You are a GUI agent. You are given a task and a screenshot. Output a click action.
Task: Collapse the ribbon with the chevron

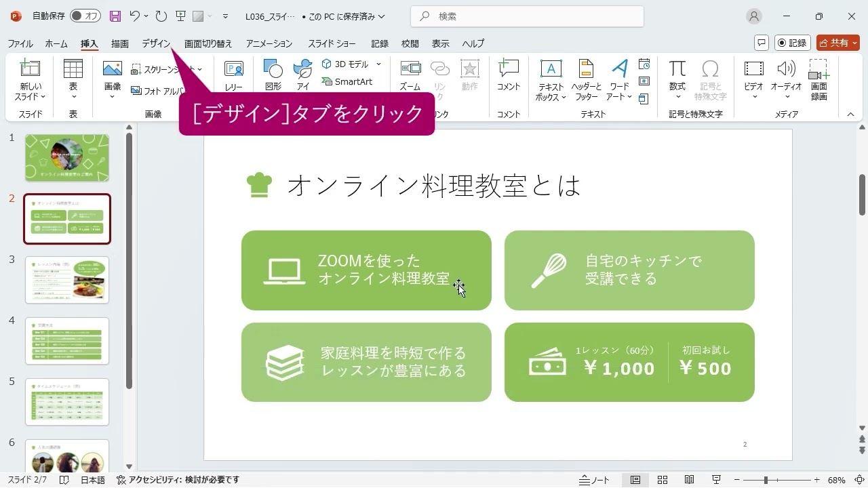click(x=850, y=115)
